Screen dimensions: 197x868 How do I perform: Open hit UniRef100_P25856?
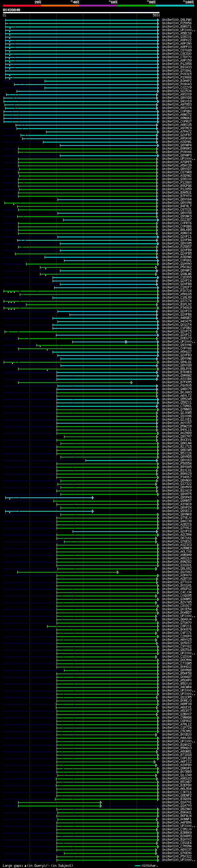coord(176,23)
